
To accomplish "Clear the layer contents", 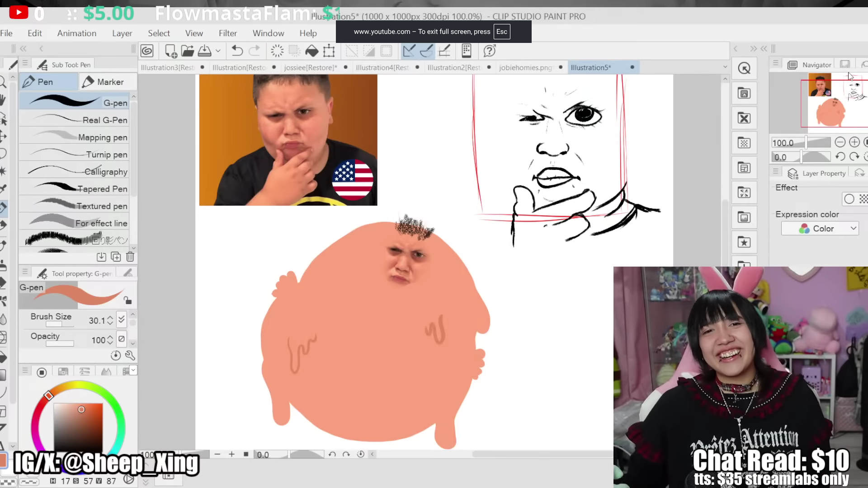I will coord(277,51).
